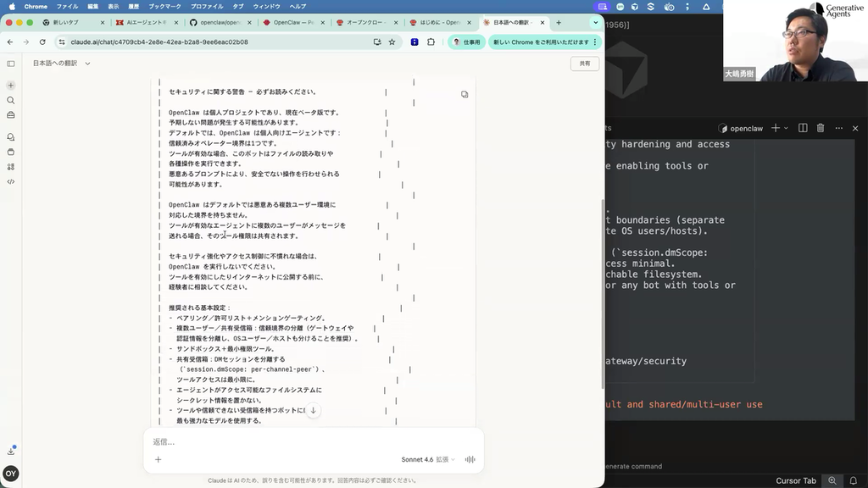Create a new terminal in Cursor
This screenshot has width=868, height=488.
point(775,128)
